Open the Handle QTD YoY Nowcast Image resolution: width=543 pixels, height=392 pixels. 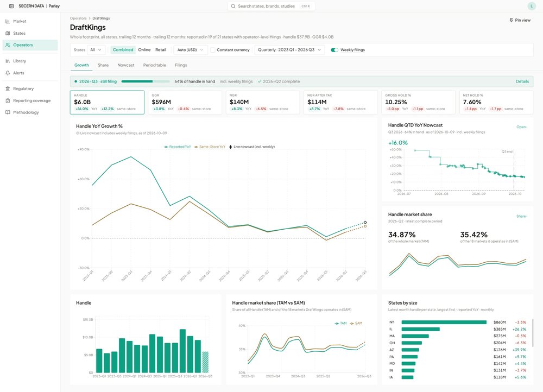coord(522,127)
